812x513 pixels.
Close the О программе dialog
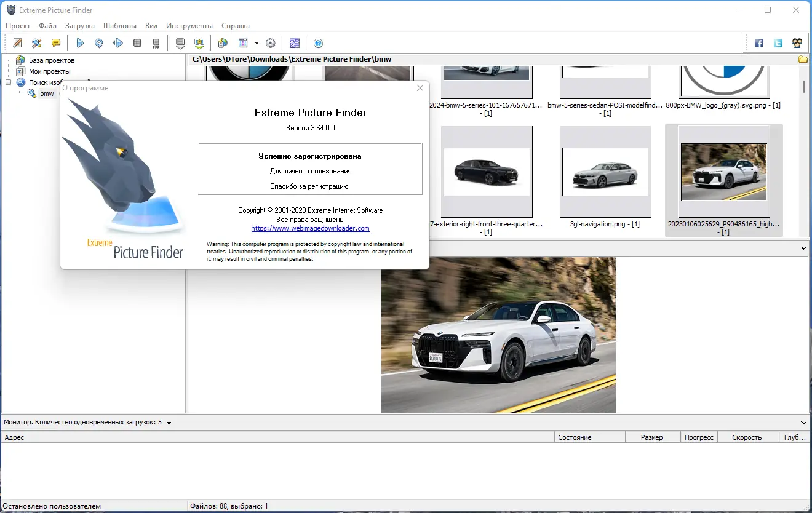pyautogui.click(x=420, y=88)
